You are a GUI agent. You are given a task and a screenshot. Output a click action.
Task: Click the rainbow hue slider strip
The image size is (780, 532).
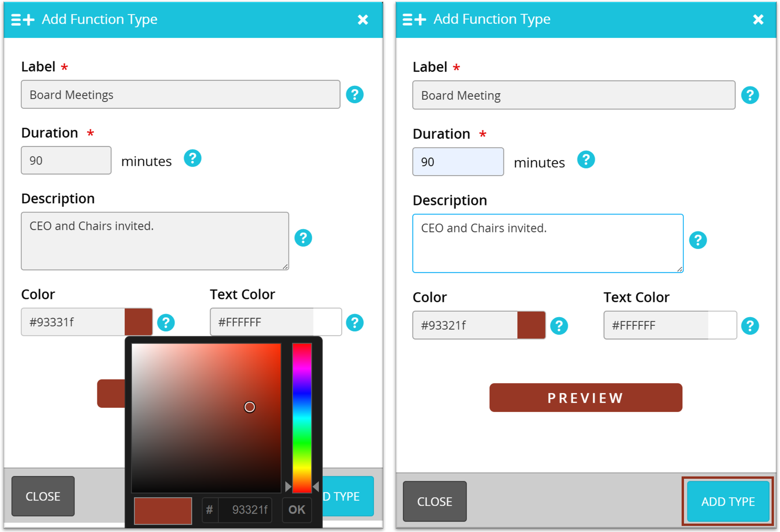[302, 418]
